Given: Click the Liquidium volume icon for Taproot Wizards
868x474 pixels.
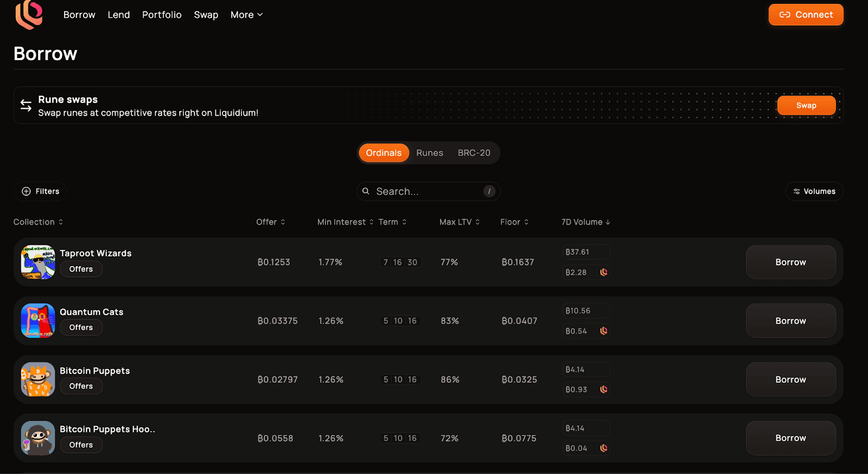Looking at the screenshot, I should (604, 273).
